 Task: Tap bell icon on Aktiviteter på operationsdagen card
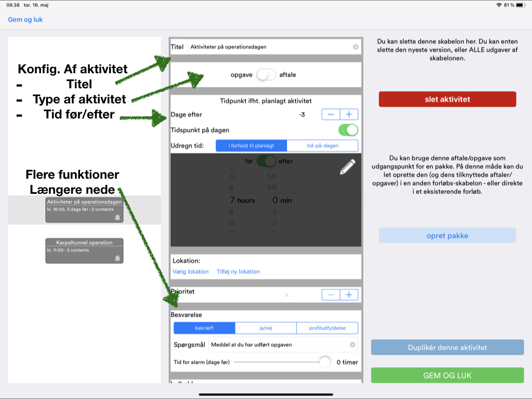(x=117, y=218)
